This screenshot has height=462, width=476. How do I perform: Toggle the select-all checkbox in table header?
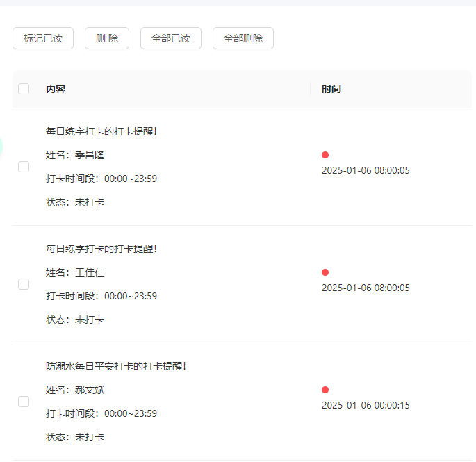(24, 89)
